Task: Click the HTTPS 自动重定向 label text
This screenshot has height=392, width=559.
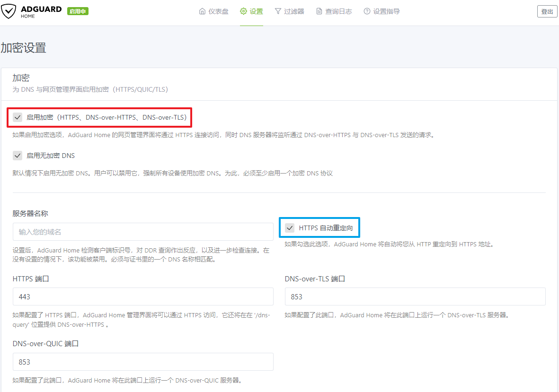Action: pos(326,228)
